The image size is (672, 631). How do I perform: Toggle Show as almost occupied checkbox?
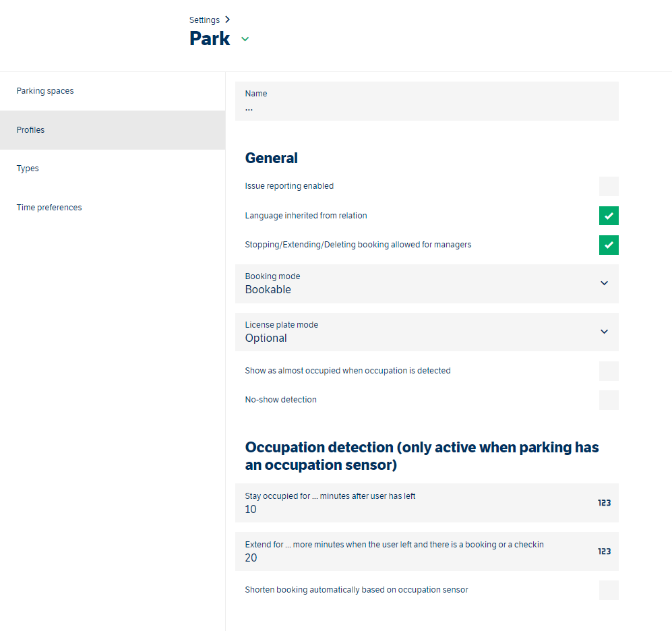click(x=609, y=371)
